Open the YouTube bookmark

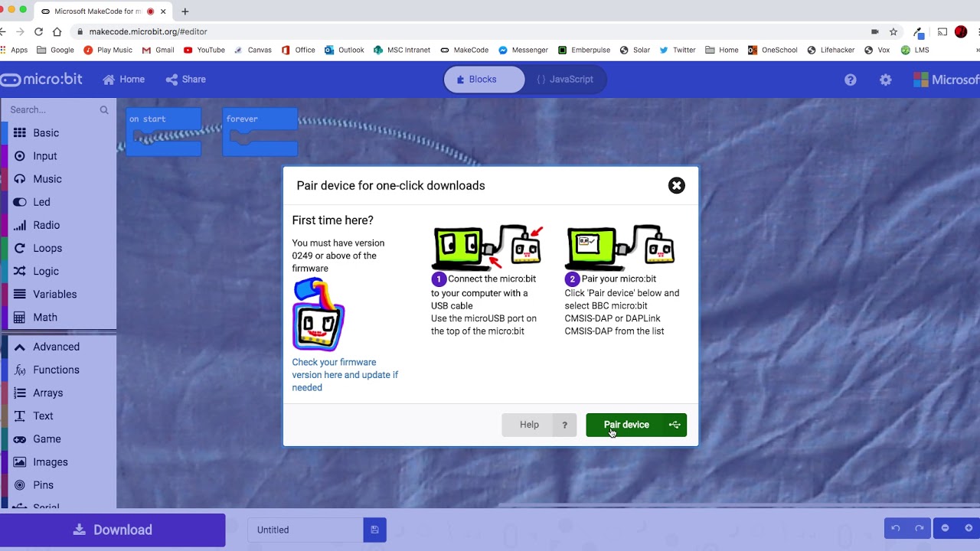pos(204,50)
